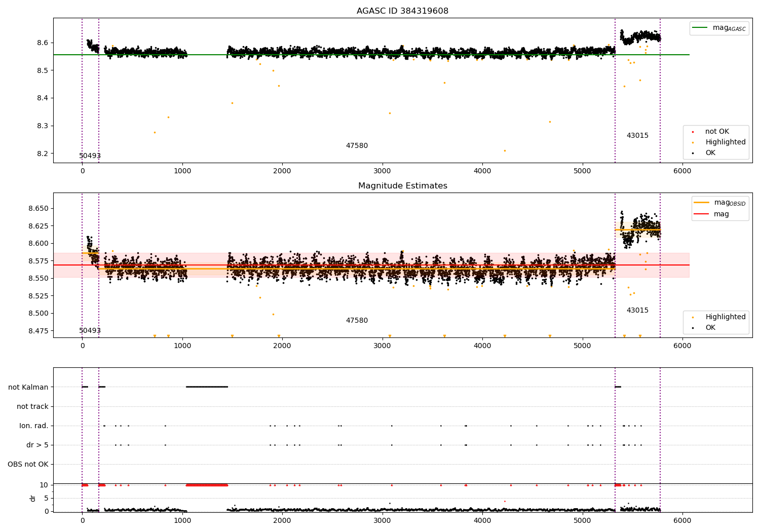Click the '10' tick label on dr axis

[44, 485]
